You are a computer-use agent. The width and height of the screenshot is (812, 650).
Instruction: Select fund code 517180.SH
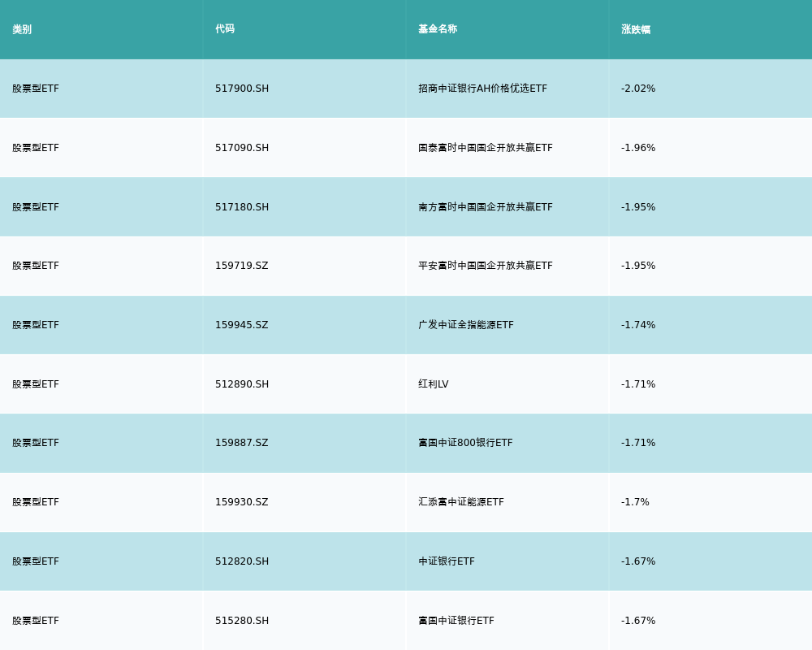tap(242, 207)
